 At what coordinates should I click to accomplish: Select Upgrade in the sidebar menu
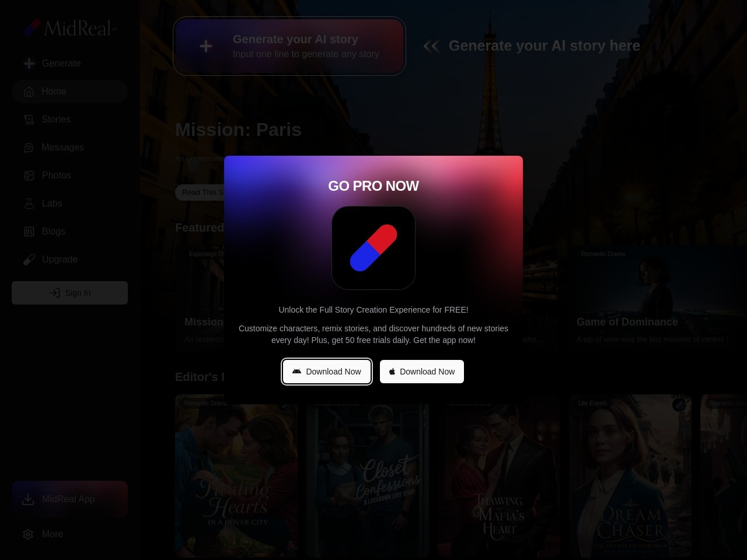point(60,260)
